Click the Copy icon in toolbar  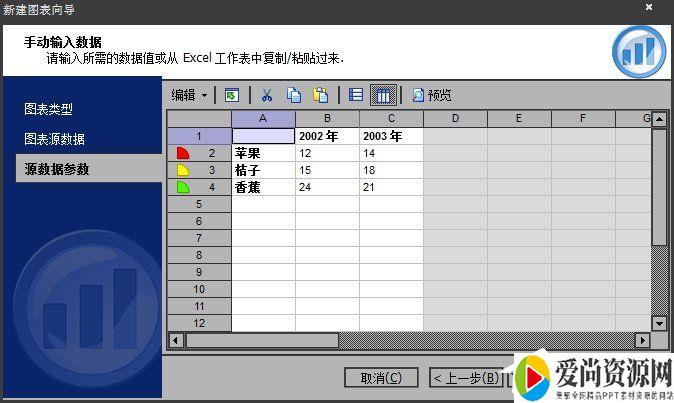tap(294, 96)
